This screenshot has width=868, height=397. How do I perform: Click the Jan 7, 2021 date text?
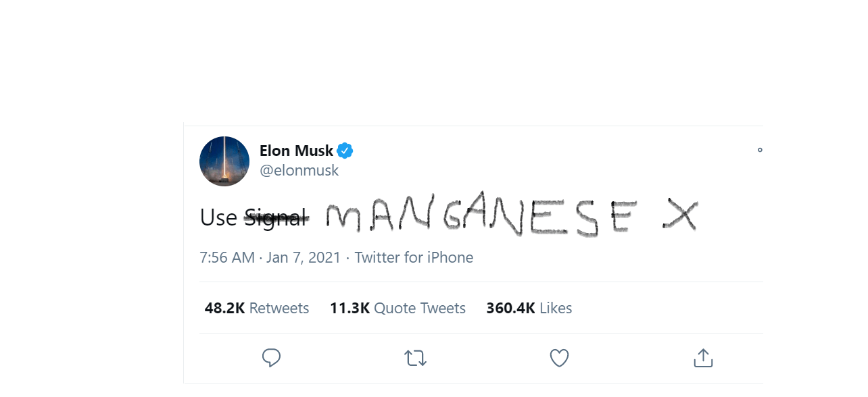coord(304,257)
